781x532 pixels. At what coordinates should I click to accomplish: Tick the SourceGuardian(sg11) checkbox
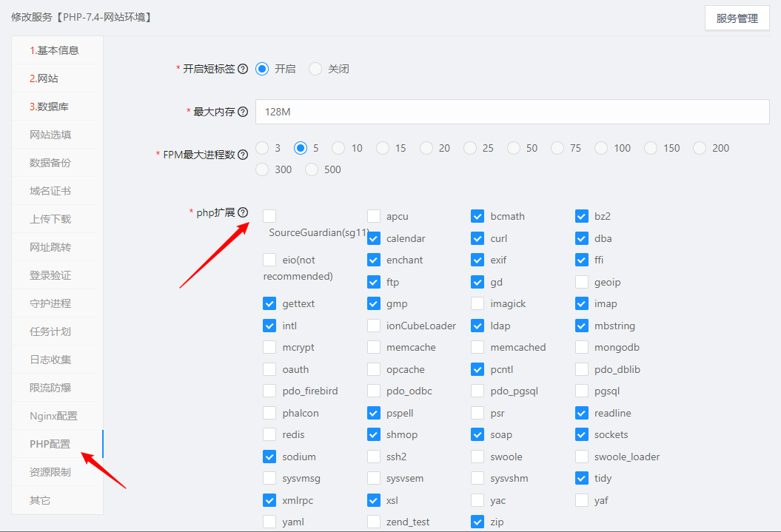click(x=270, y=216)
